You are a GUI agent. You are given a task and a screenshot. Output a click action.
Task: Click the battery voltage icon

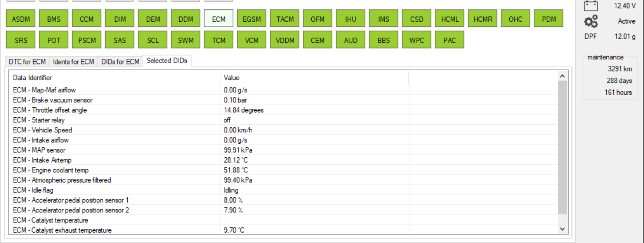pos(591,6)
